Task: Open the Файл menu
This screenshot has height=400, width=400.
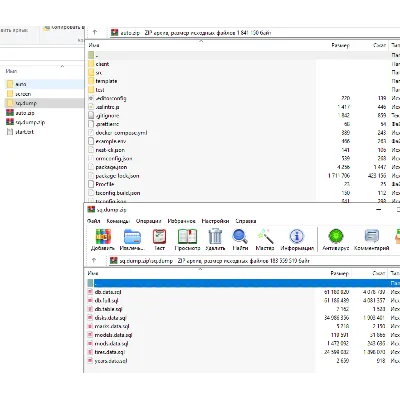Action: pos(93,221)
